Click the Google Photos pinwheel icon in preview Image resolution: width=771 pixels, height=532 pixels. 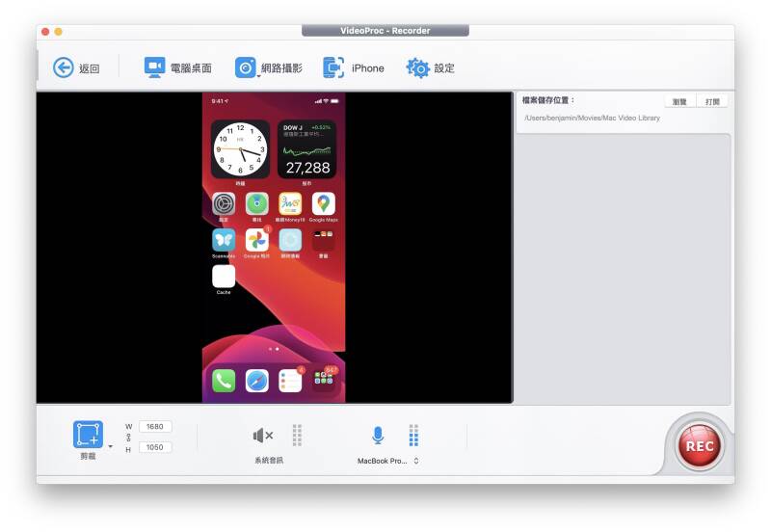click(x=256, y=240)
